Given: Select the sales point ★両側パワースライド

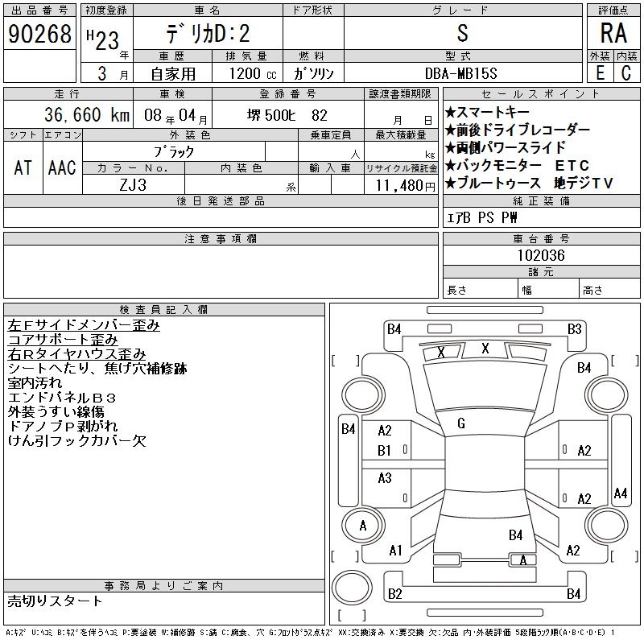Looking at the screenshot, I should [506, 147].
